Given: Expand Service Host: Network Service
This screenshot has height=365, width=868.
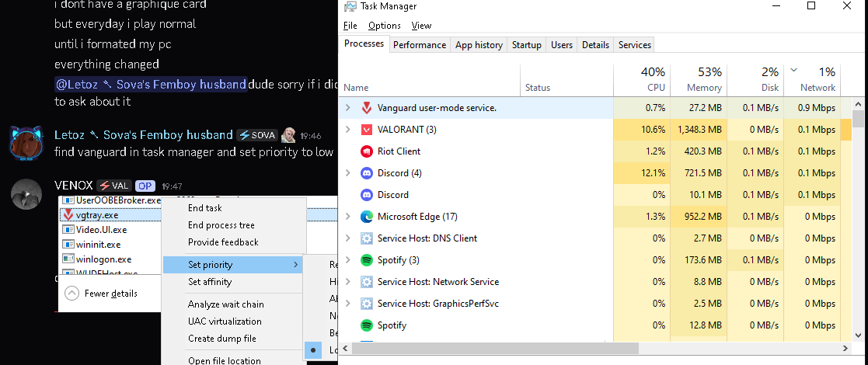Looking at the screenshot, I should click(347, 282).
